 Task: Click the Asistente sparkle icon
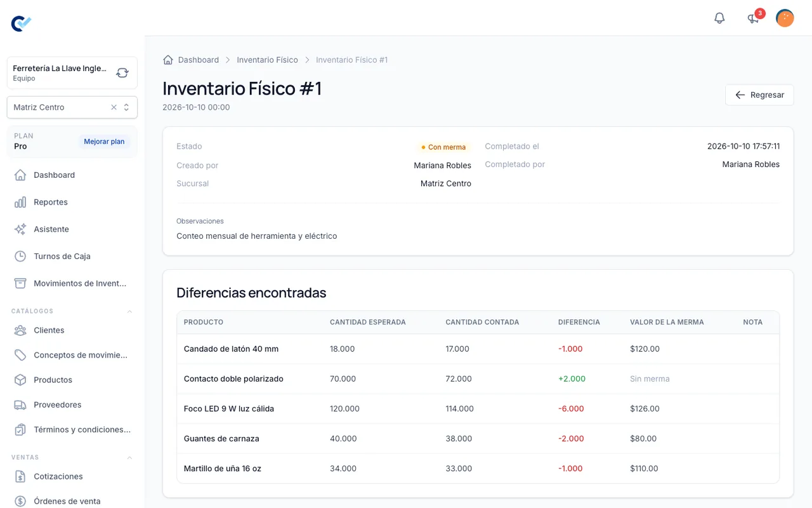(x=20, y=229)
